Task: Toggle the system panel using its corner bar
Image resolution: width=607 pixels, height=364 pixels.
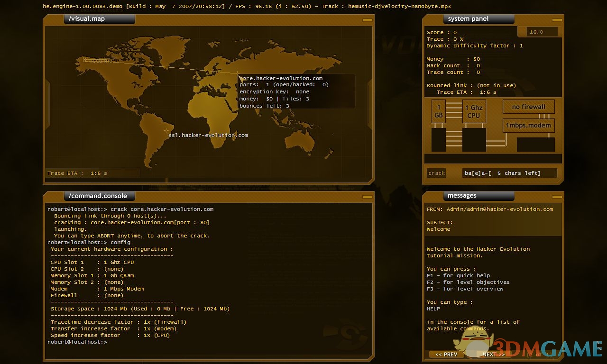Action: 557,20
